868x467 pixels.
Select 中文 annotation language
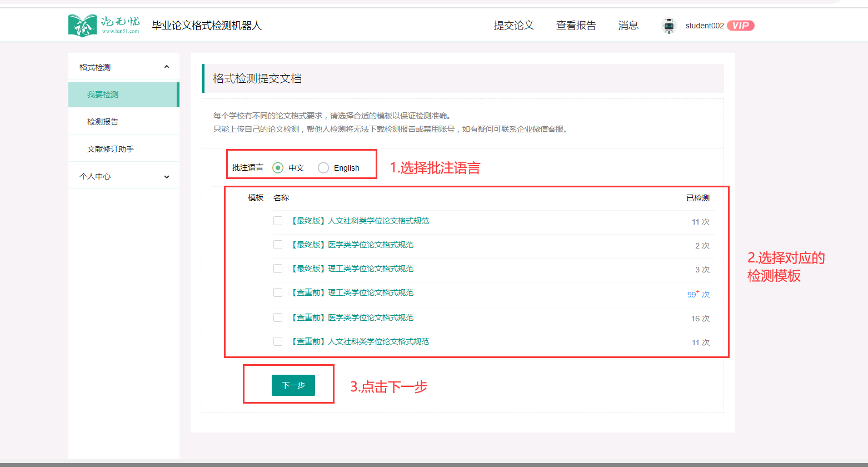278,168
